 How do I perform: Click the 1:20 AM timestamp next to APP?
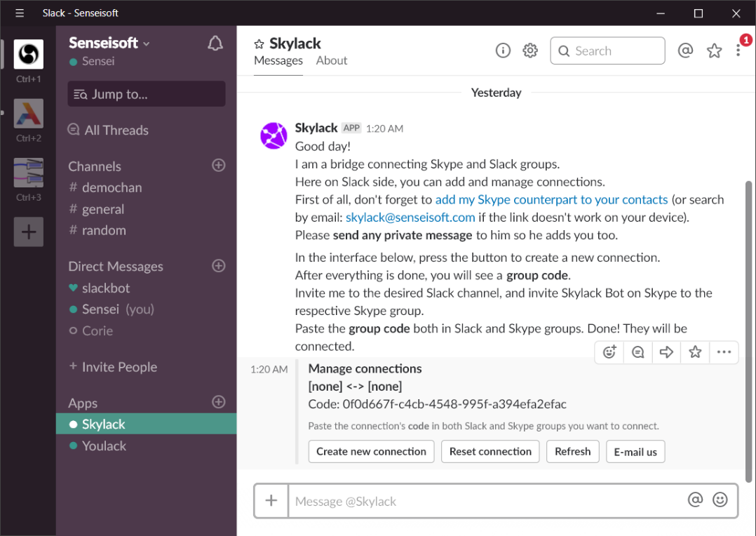click(x=385, y=129)
